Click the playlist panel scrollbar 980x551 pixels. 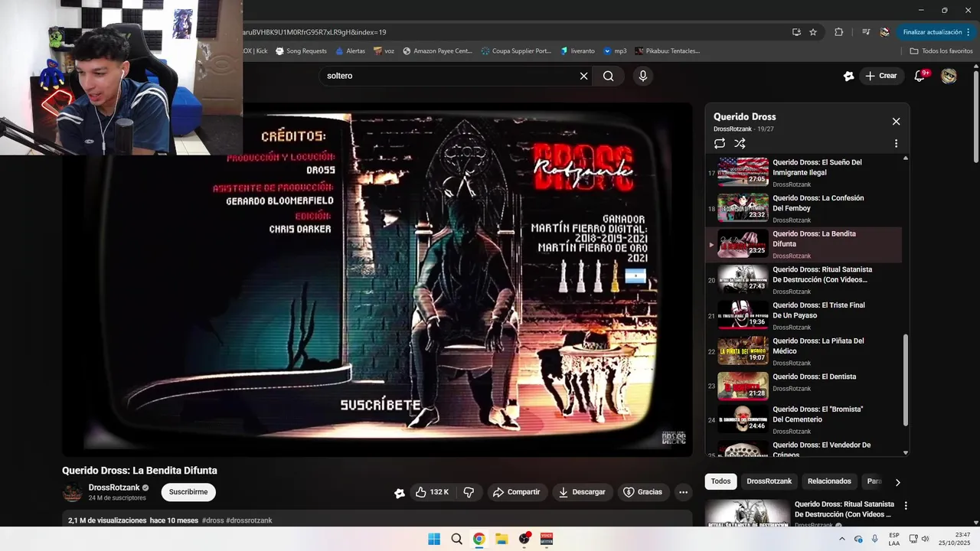coord(906,380)
